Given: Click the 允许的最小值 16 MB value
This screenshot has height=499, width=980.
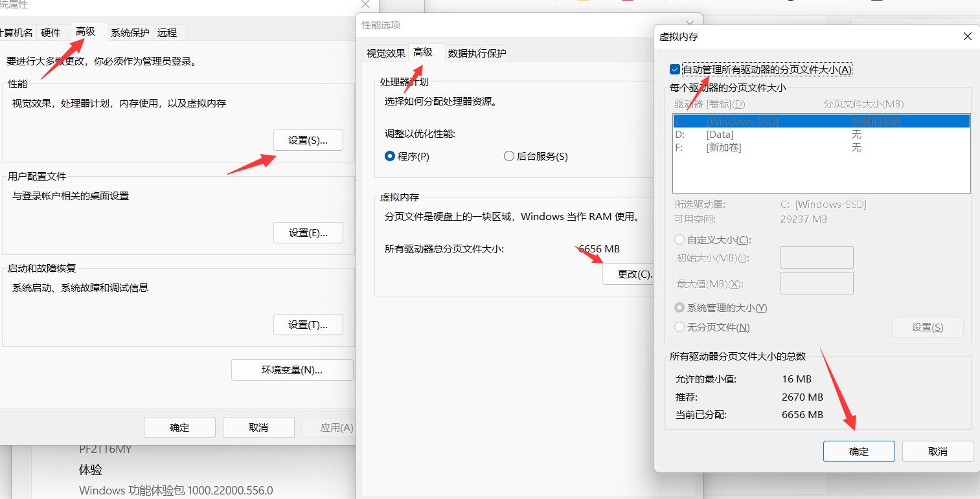Looking at the screenshot, I should pyautogui.click(x=797, y=379).
